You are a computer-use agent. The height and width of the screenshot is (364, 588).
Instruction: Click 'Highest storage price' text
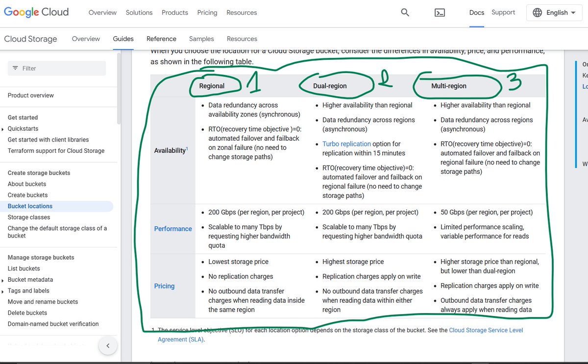(353, 262)
